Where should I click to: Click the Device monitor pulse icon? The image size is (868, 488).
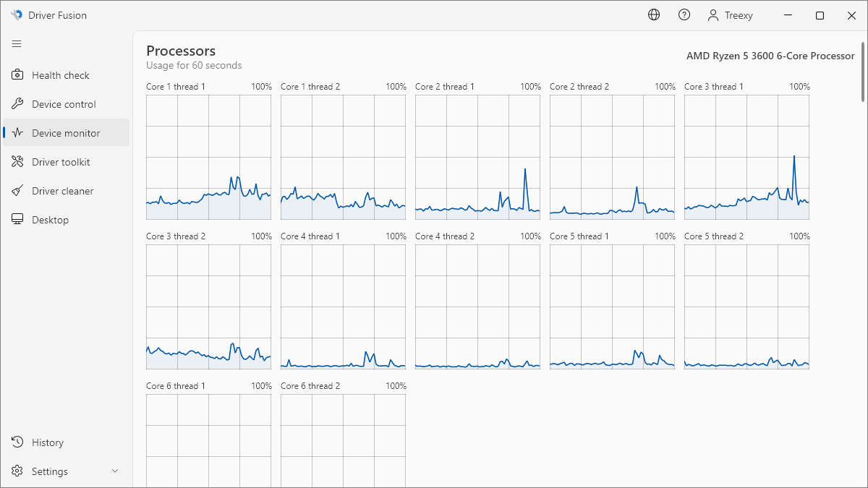tap(18, 133)
